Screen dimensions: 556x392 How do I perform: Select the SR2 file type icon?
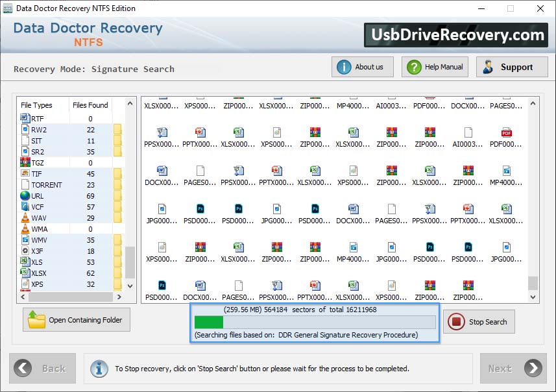point(25,151)
